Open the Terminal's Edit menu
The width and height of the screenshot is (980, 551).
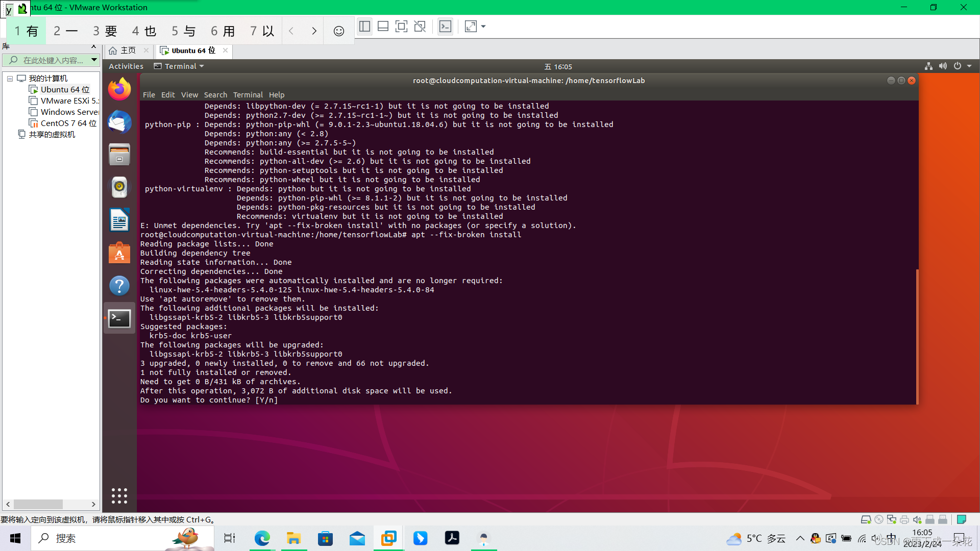pos(167,95)
